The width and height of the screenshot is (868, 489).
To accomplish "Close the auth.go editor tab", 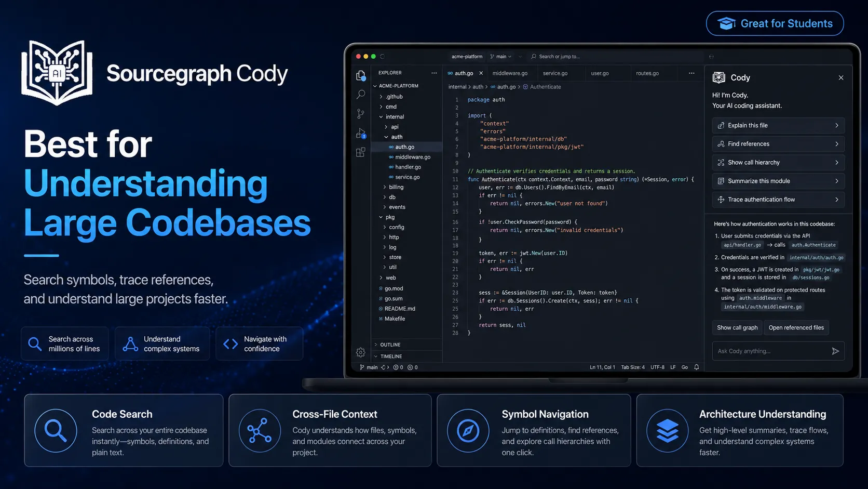I will coord(481,73).
